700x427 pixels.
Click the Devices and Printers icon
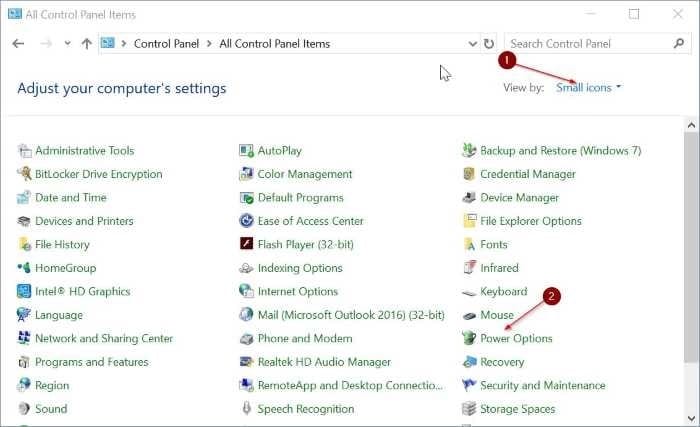[x=24, y=221]
